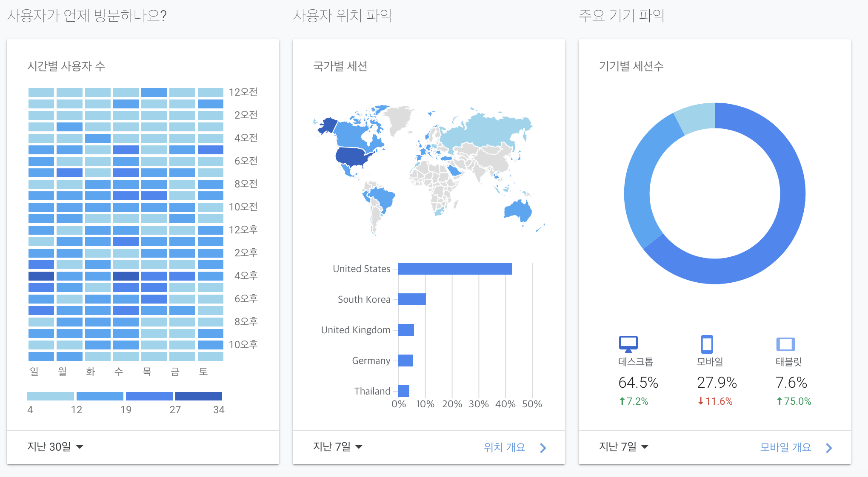Viewport: 868px width, 477px height.
Task: Click the tablet device icon
Action: point(785,344)
